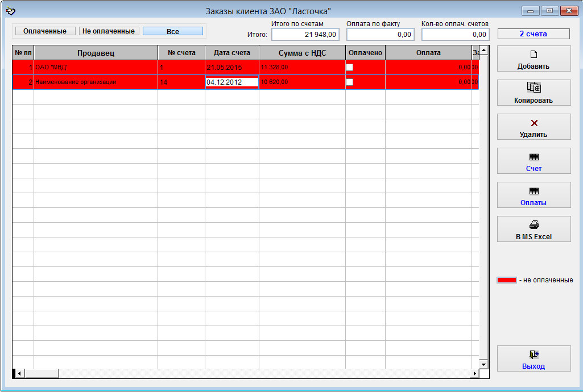The width and height of the screenshot is (583, 392).
Task: Click the horizontal scrollbar thumb
Action: (x=42, y=373)
